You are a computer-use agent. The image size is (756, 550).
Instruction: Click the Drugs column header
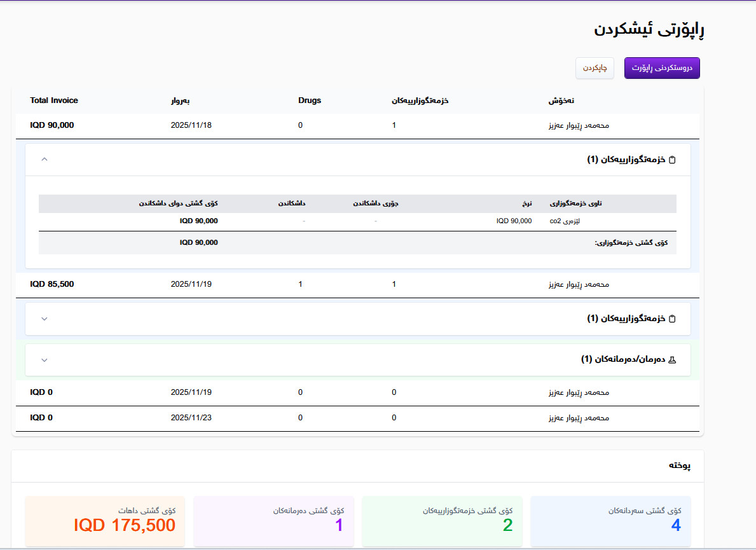click(310, 100)
